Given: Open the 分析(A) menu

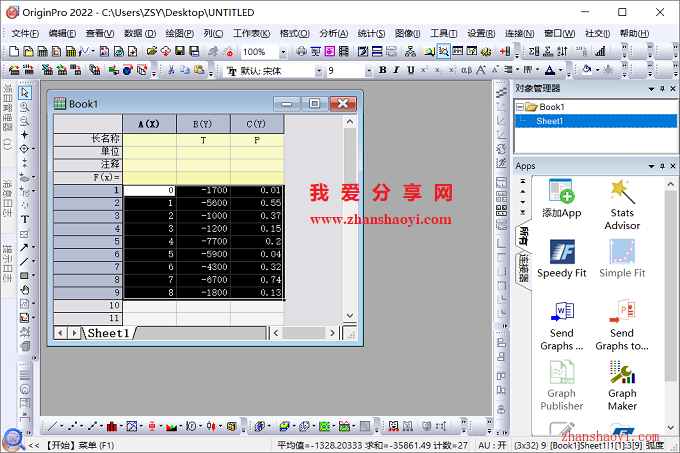Looking at the screenshot, I should click(x=333, y=33).
